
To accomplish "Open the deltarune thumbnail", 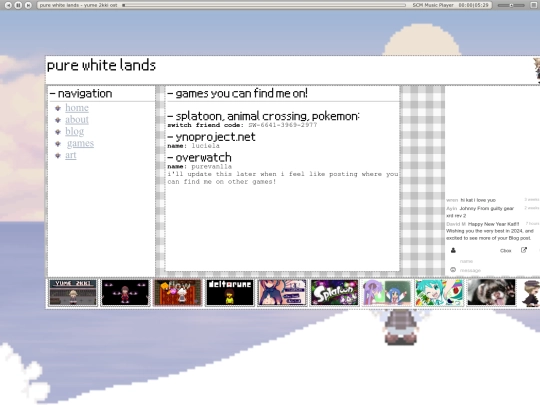I will click(x=230, y=293).
